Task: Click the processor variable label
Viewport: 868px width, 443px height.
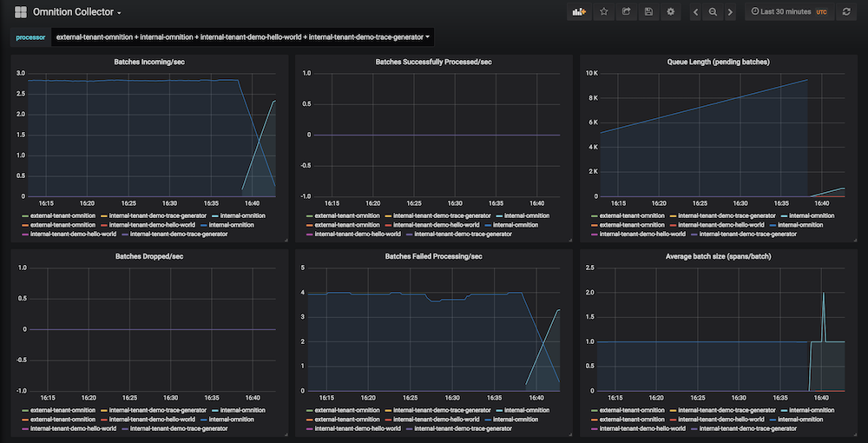Action: [x=30, y=37]
